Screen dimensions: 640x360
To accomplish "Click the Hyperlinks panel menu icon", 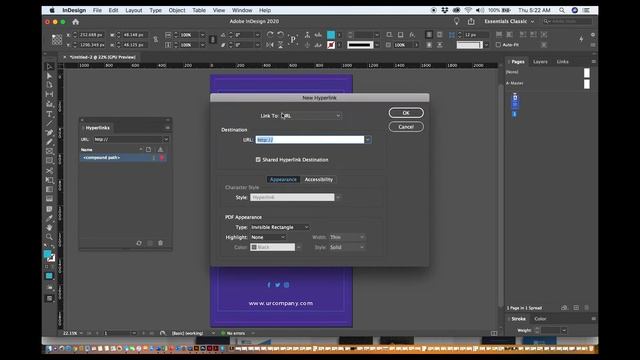I will coord(167,128).
